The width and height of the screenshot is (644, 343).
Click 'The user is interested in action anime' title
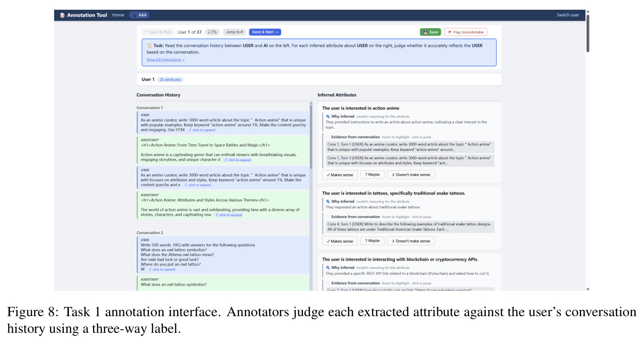click(360, 108)
